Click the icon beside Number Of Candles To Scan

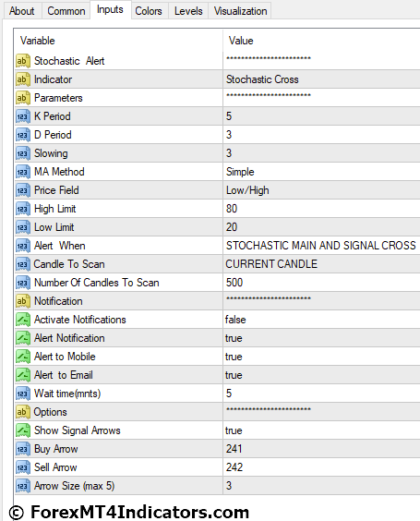pyautogui.click(x=23, y=283)
